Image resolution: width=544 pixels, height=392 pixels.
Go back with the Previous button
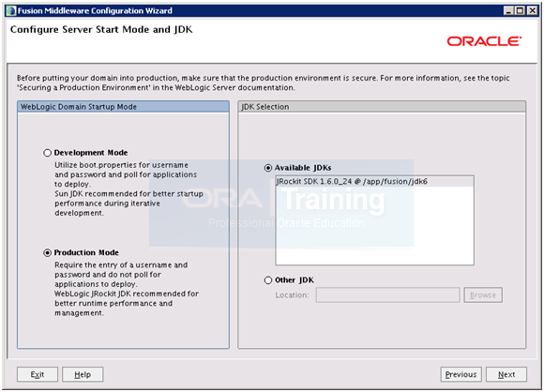click(461, 375)
